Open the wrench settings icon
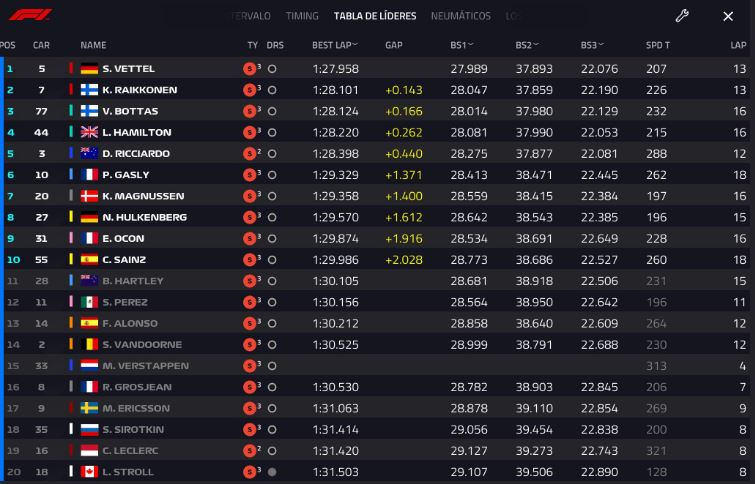This screenshot has height=484, width=755. coord(682,16)
